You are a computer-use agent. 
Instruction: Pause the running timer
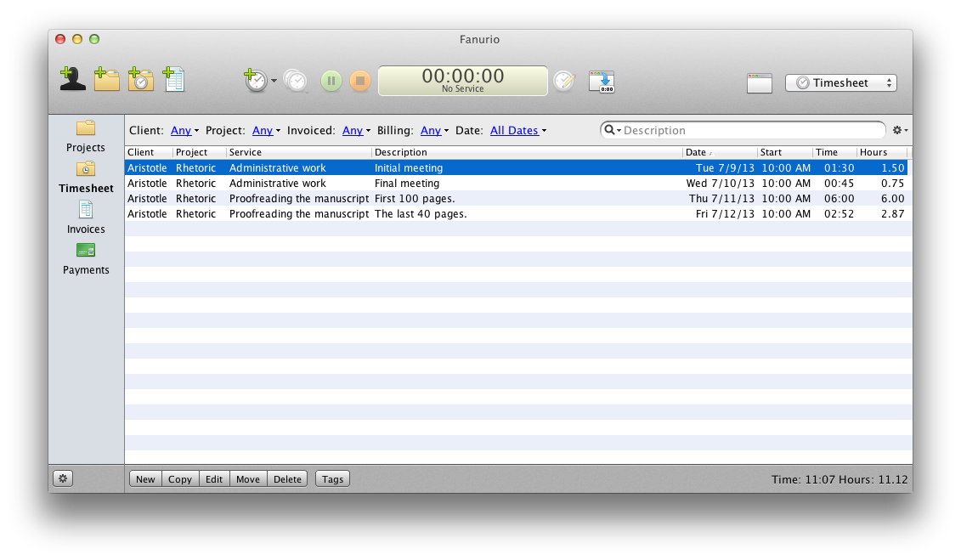331,81
